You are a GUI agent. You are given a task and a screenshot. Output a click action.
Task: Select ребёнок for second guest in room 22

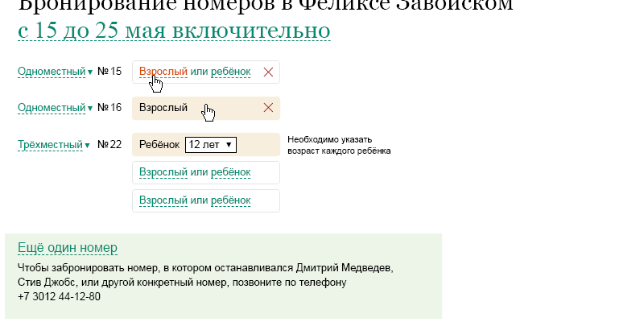230,172
